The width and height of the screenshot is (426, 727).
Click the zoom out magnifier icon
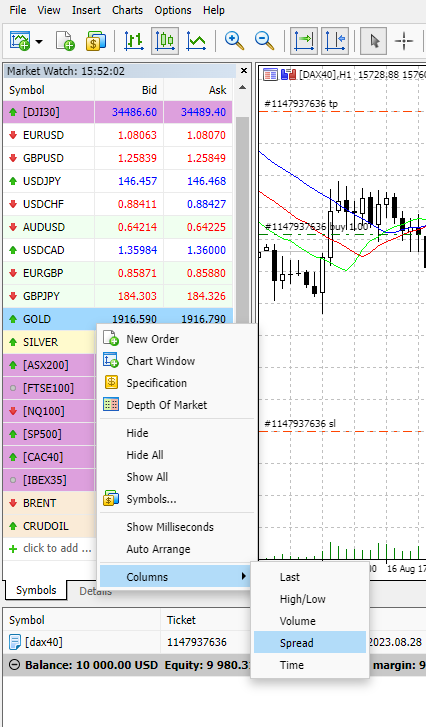pos(264,41)
